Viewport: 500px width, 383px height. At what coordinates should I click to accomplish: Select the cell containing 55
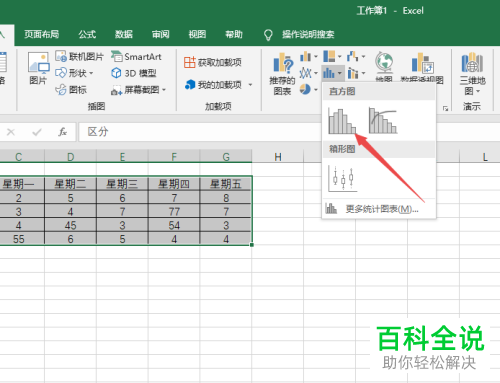[19, 239]
